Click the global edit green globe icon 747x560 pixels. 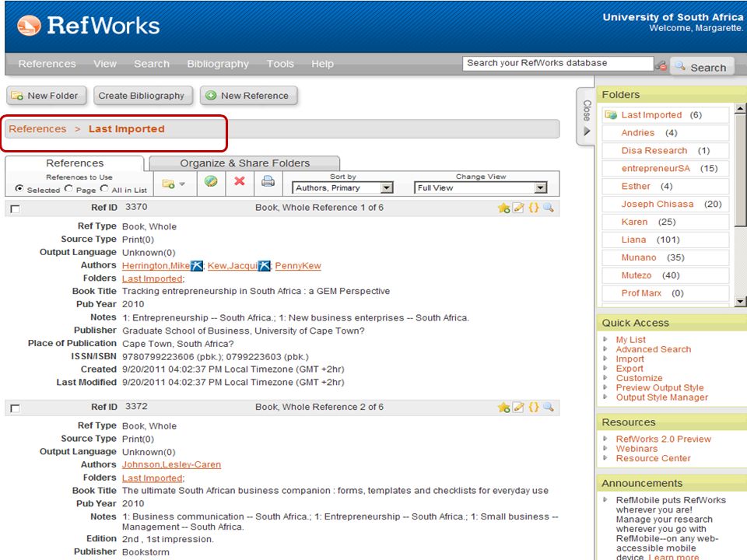pos(211,181)
